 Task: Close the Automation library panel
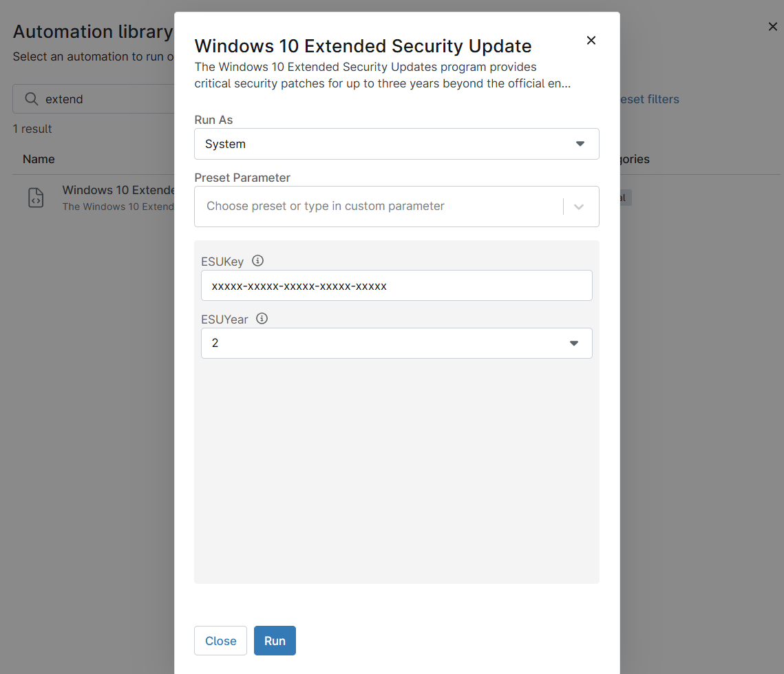pos(772,27)
